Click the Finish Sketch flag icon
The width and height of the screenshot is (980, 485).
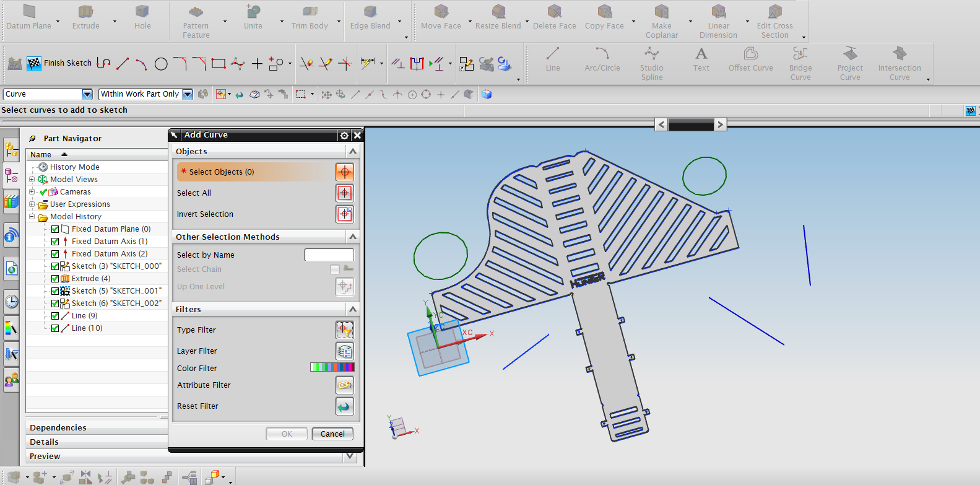[34, 63]
